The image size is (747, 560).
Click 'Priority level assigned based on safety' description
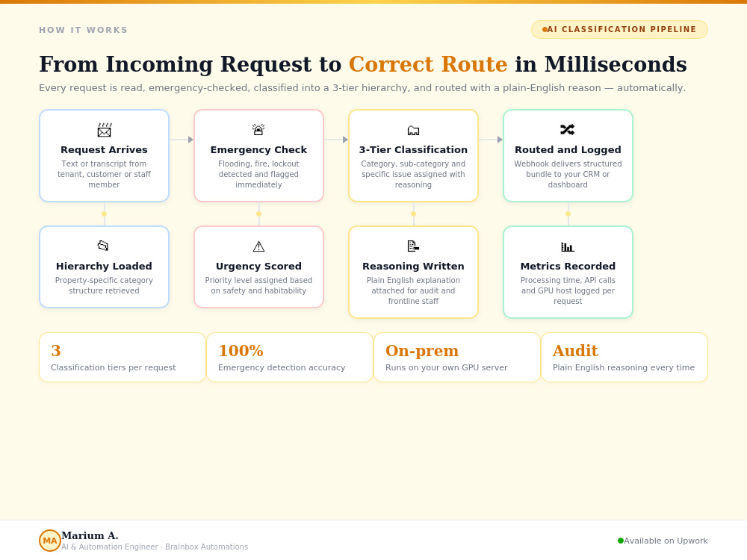point(258,286)
